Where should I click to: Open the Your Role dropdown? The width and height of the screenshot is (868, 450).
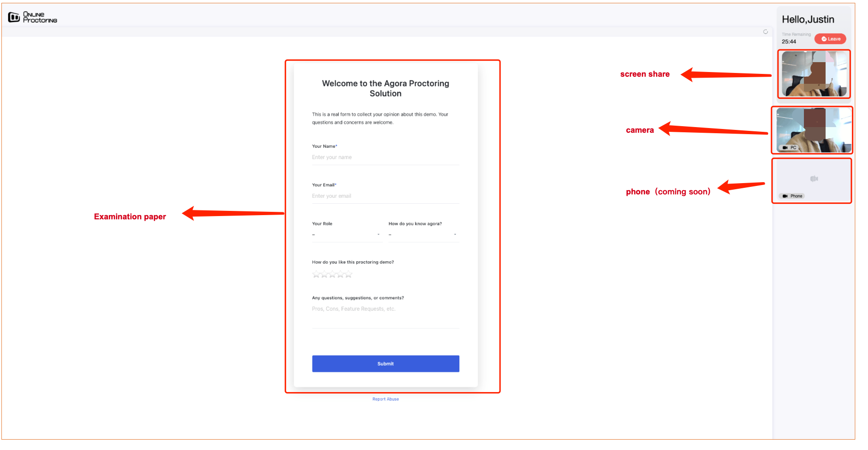[x=346, y=234]
